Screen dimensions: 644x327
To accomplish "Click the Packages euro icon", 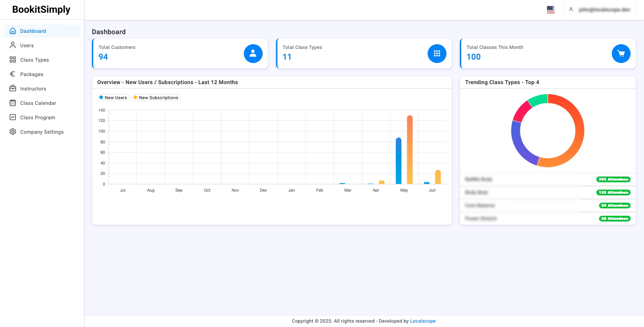I will tap(13, 74).
